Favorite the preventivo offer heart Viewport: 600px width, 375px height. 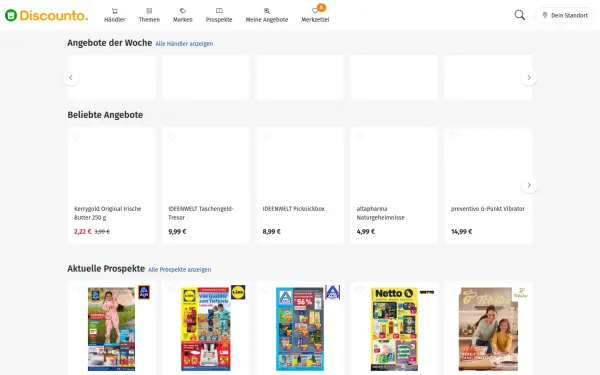coord(454,137)
